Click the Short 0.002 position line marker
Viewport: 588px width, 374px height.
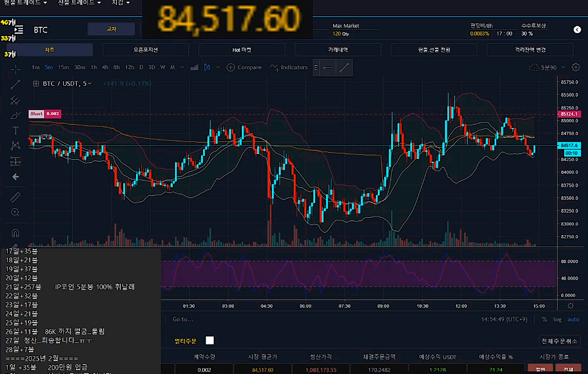click(45, 114)
